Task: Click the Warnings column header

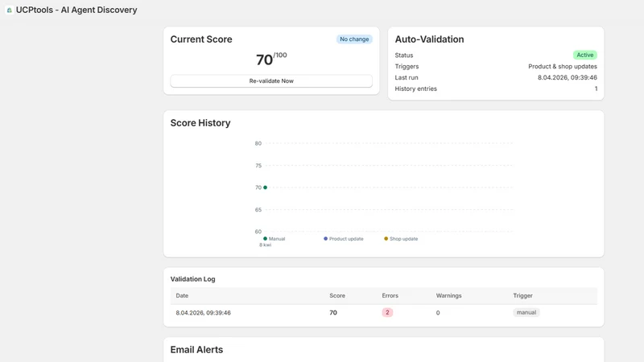Action: (x=448, y=295)
